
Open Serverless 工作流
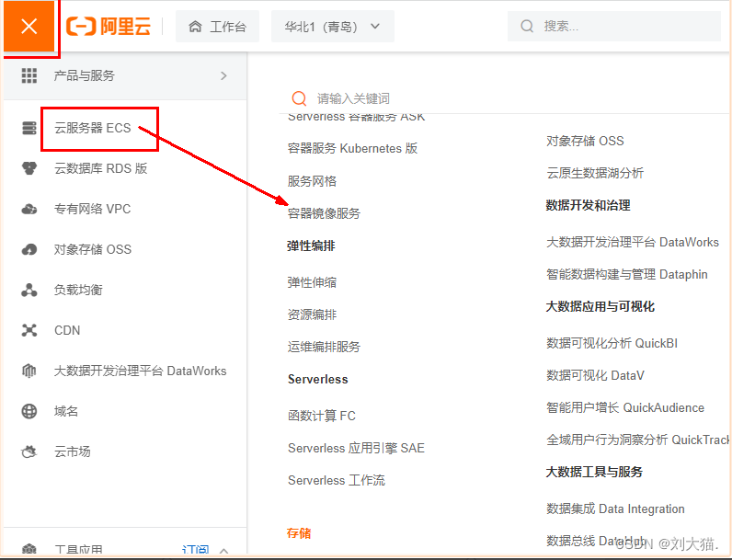click(x=337, y=481)
